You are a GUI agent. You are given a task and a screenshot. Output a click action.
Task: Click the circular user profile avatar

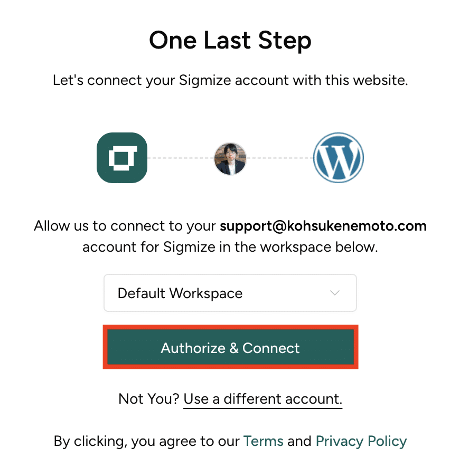click(x=230, y=158)
